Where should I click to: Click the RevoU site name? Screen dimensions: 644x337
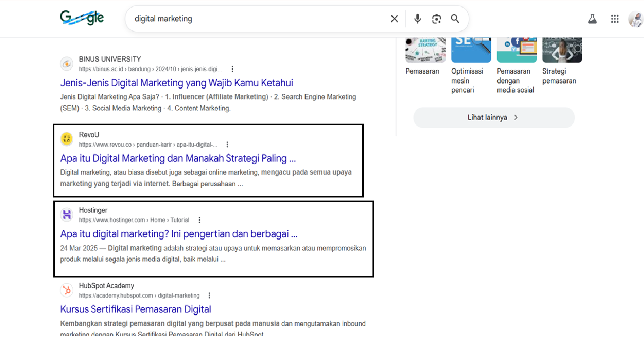(89, 134)
